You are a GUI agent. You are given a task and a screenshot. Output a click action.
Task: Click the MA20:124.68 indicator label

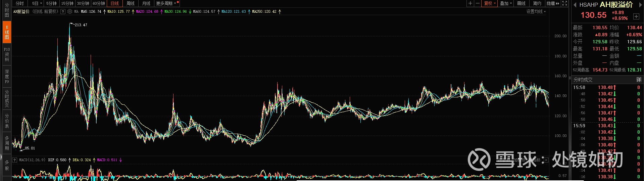pos(147,11)
